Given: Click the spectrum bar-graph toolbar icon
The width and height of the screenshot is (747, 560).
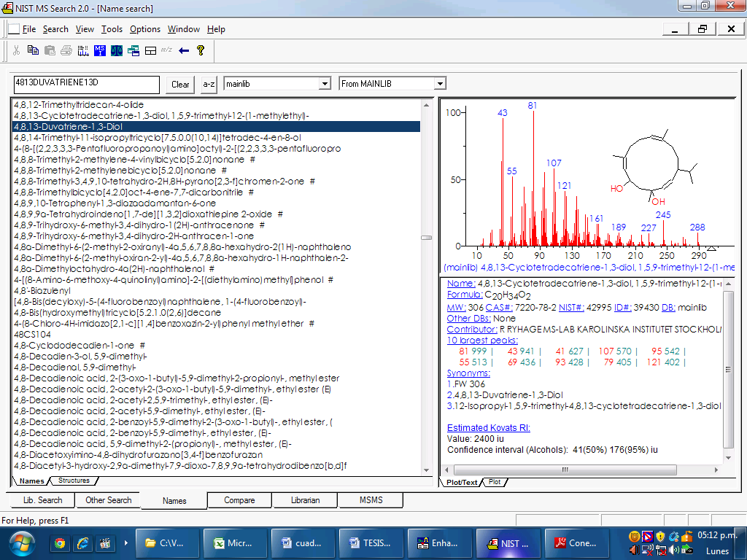Looking at the screenshot, I should pyautogui.click(x=83, y=50).
